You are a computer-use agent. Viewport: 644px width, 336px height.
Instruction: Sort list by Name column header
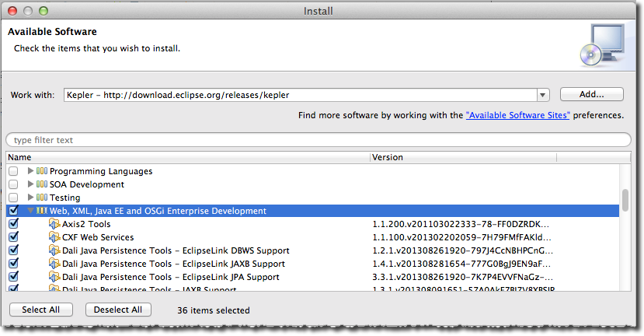pos(188,157)
